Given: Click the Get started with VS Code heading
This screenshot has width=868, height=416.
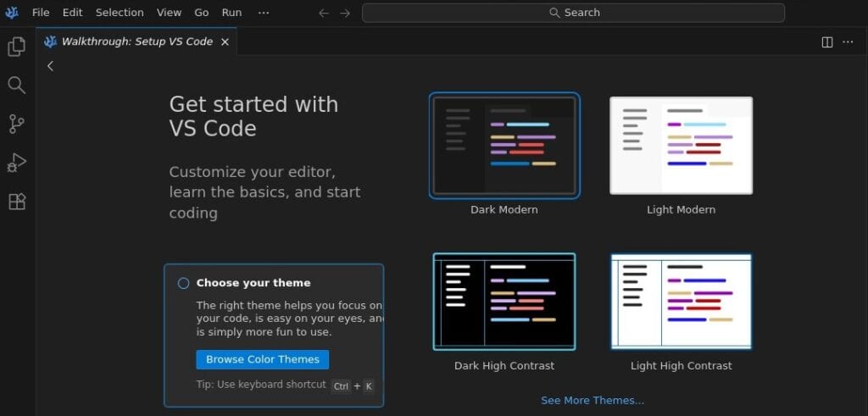Looking at the screenshot, I should pos(253,116).
